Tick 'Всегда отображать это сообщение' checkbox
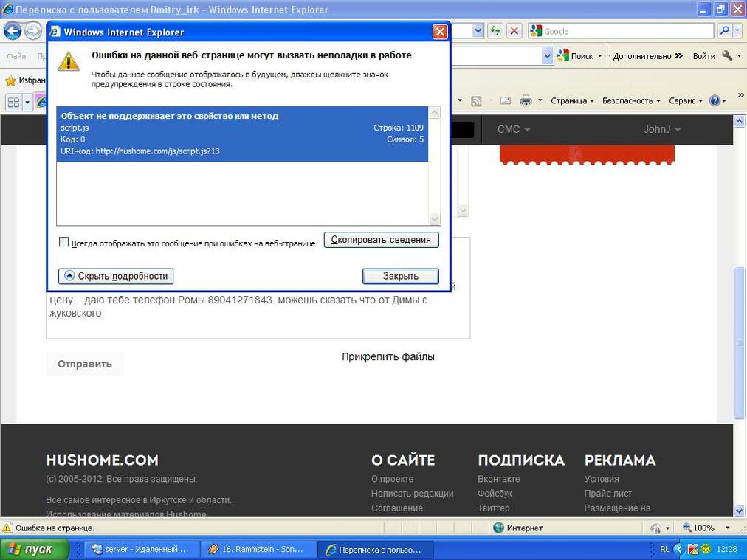The height and width of the screenshot is (560, 747). 63,242
